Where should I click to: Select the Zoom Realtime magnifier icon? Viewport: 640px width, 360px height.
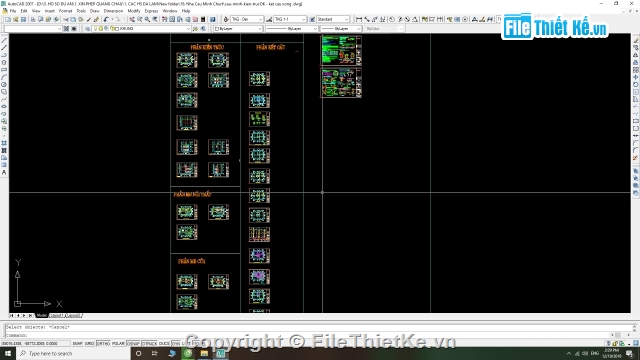click(x=140, y=19)
